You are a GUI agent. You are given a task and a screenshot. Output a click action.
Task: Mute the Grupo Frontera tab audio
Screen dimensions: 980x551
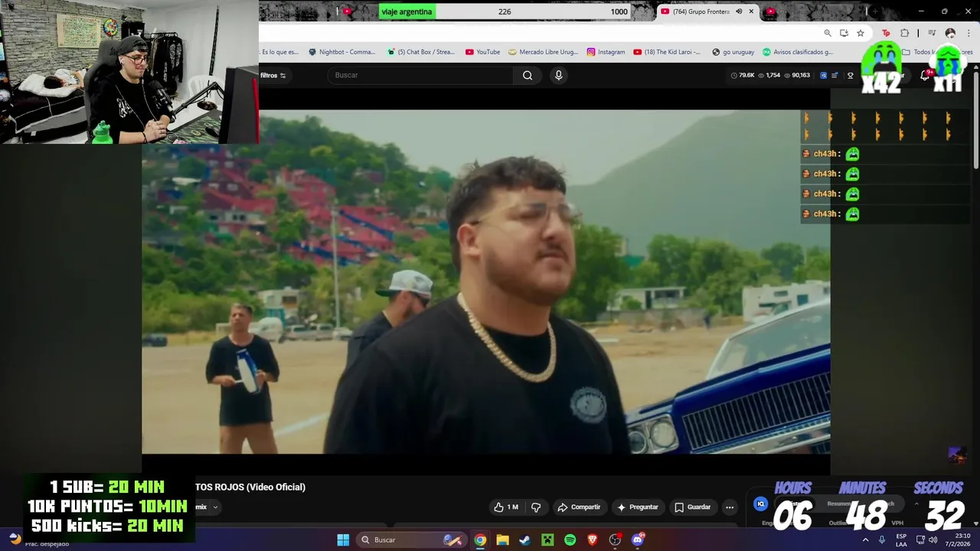739,11
